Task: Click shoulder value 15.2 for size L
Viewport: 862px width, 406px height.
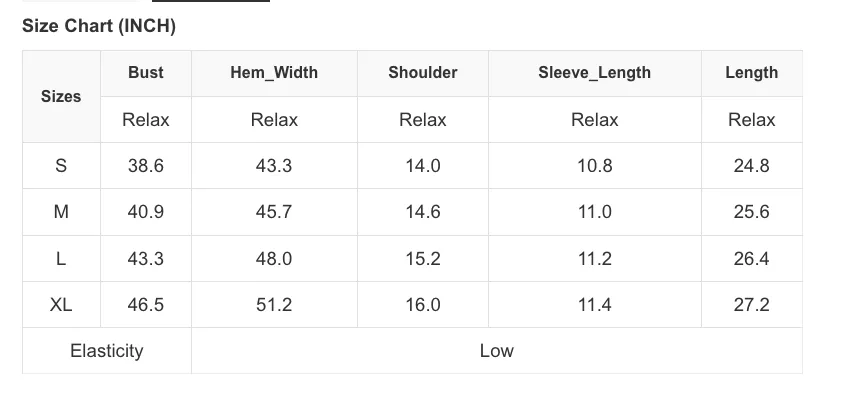Action: pyautogui.click(x=423, y=259)
